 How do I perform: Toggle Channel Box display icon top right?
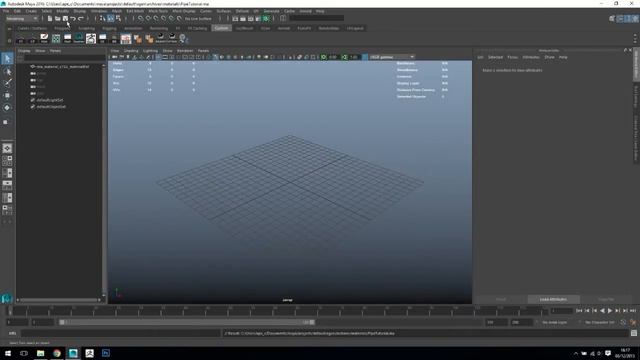(x=636, y=18)
